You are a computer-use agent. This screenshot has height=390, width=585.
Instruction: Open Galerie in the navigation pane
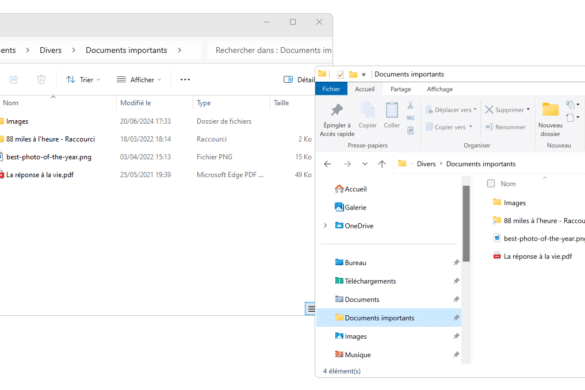click(x=350, y=207)
